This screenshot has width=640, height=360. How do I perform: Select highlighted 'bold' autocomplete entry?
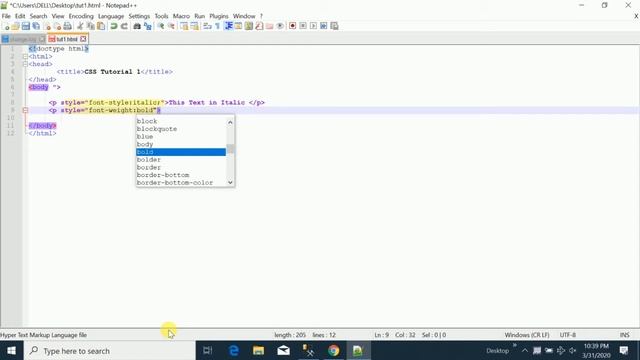coord(181,152)
